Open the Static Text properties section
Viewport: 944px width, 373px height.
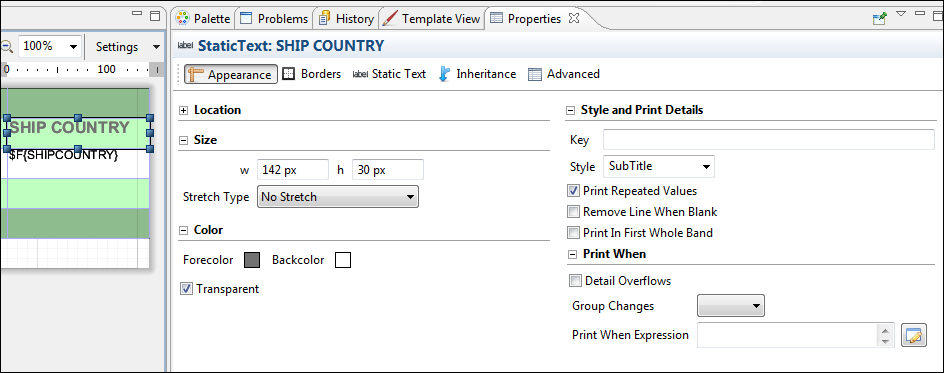(x=389, y=74)
